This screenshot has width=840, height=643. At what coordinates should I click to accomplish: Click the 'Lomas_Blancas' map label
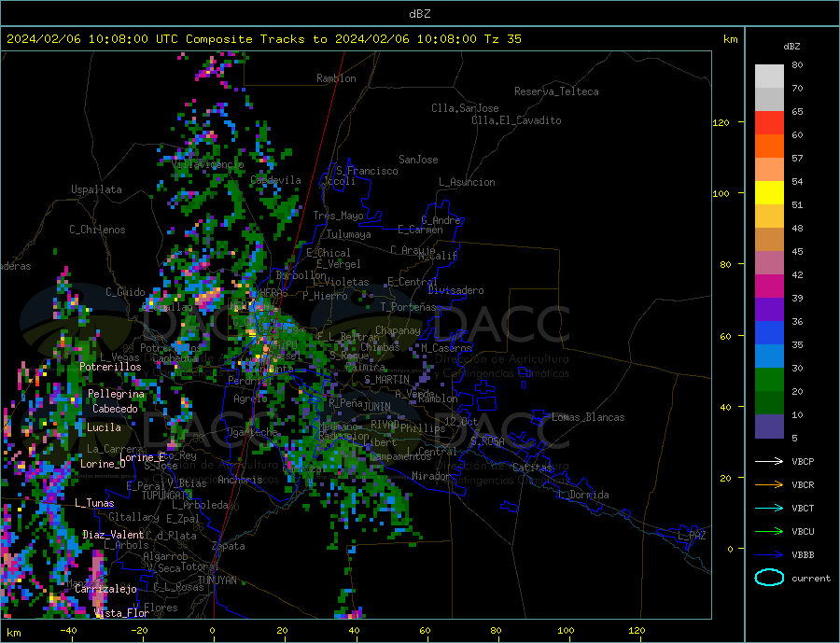tap(588, 417)
